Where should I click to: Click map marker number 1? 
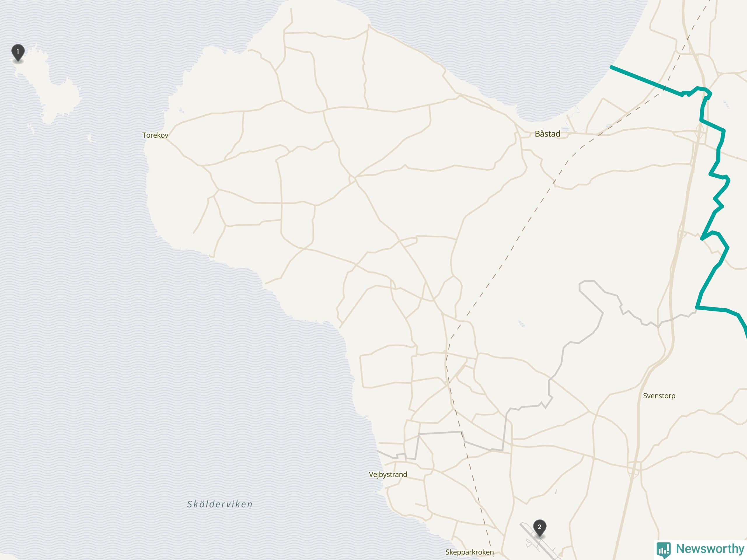[x=18, y=53]
